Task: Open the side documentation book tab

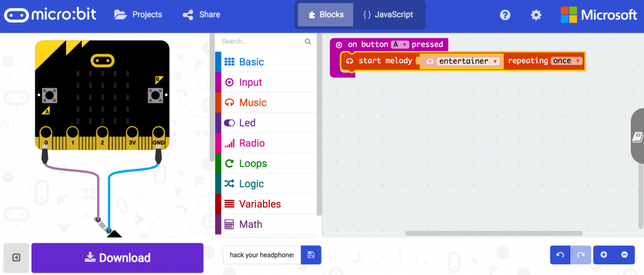Action: (636, 137)
